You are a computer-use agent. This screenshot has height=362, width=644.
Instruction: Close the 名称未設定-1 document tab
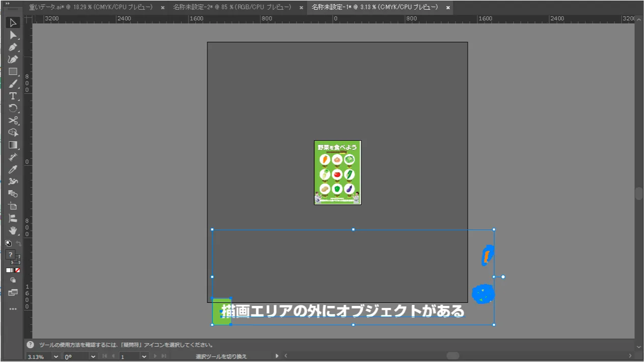coord(448,8)
